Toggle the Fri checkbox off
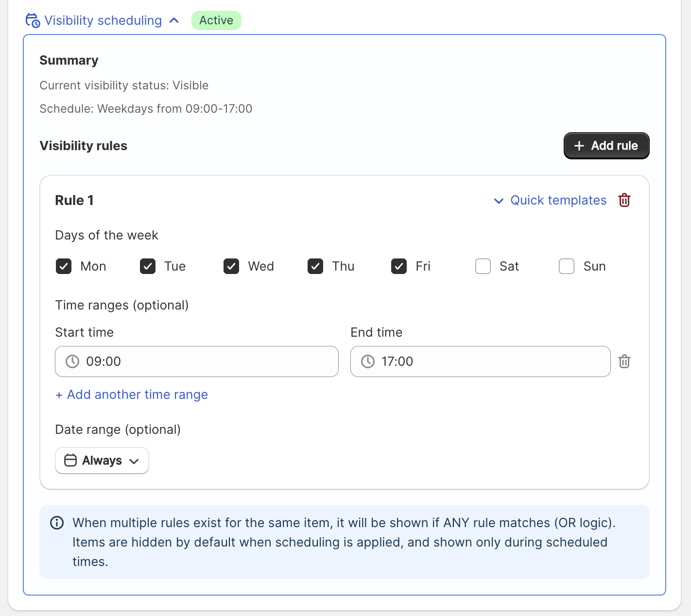Image resolution: width=691 pixels, height=616 pixels. pyautogui.click(x=399, y=266)
